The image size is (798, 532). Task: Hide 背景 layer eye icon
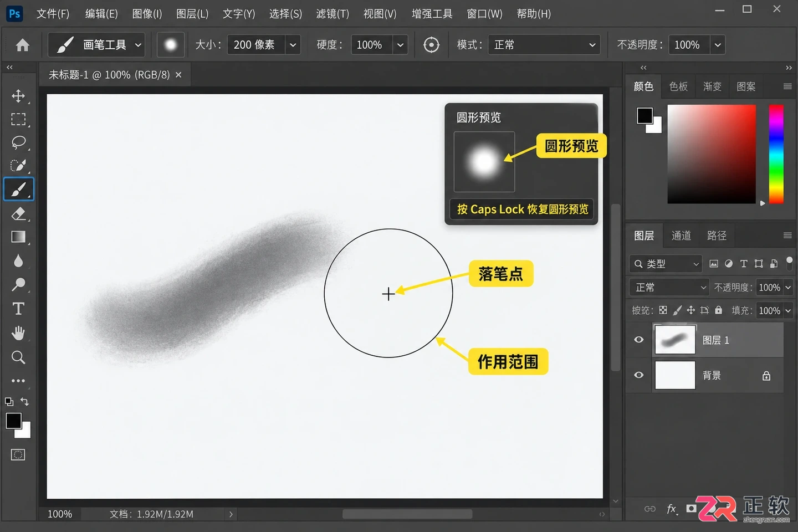pos(639,375)
